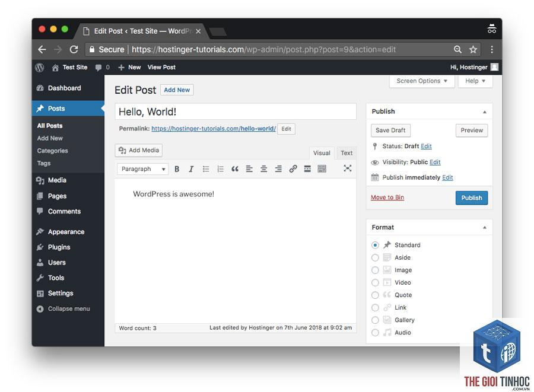
Task: Select the Audio post format
Action: pos(375,333)
